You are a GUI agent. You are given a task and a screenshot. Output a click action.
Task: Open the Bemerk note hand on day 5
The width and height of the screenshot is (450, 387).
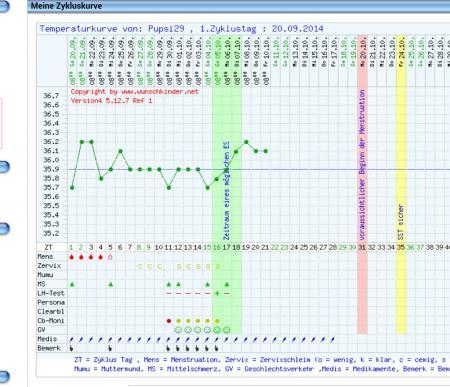point(110,348)
